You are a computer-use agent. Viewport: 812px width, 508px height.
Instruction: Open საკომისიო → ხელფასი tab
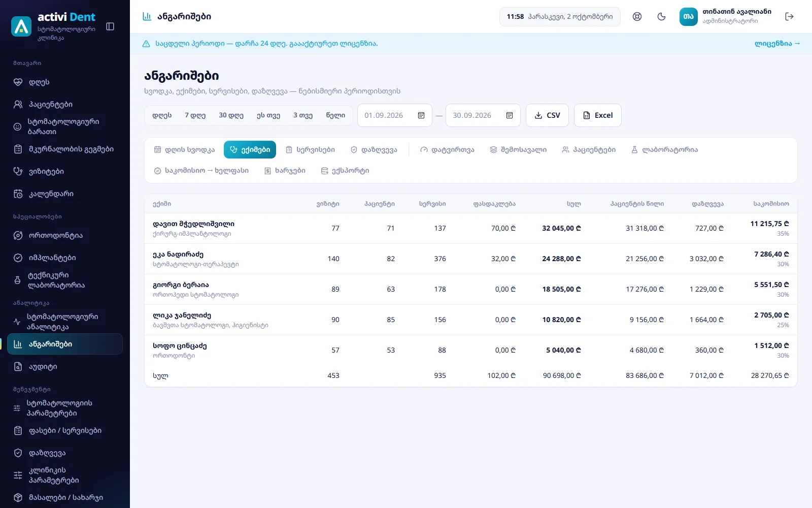pyautogui.click(x=201, y=171)
